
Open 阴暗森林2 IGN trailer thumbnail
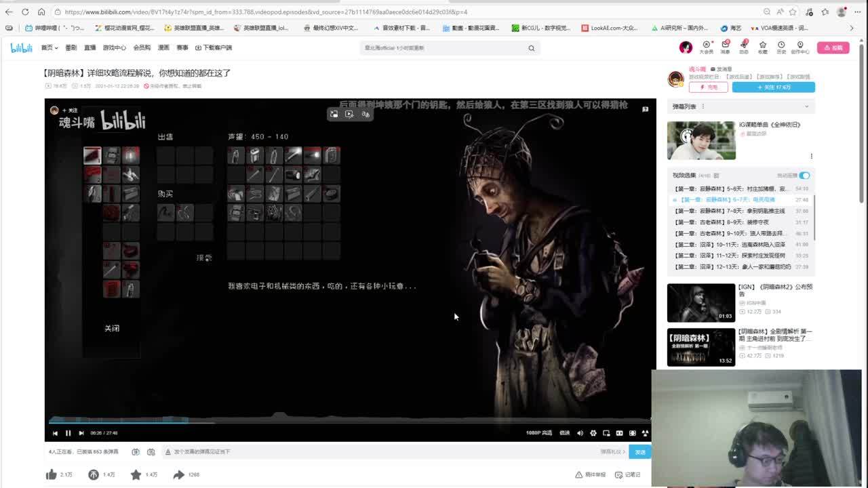pos(701,302)
